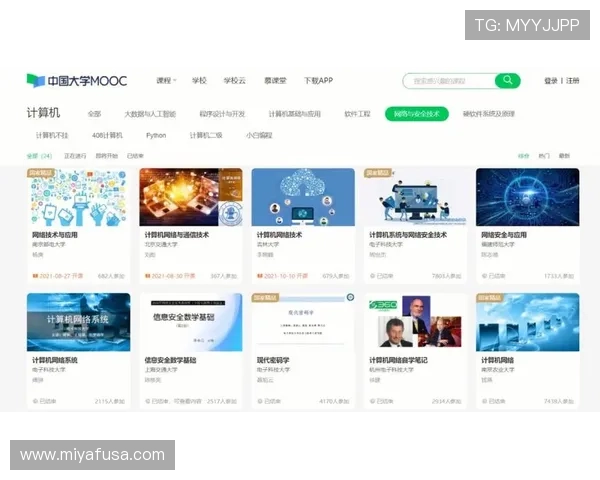Click the green search magnifier button
600x480 pixels.
[x=508, y=81]
